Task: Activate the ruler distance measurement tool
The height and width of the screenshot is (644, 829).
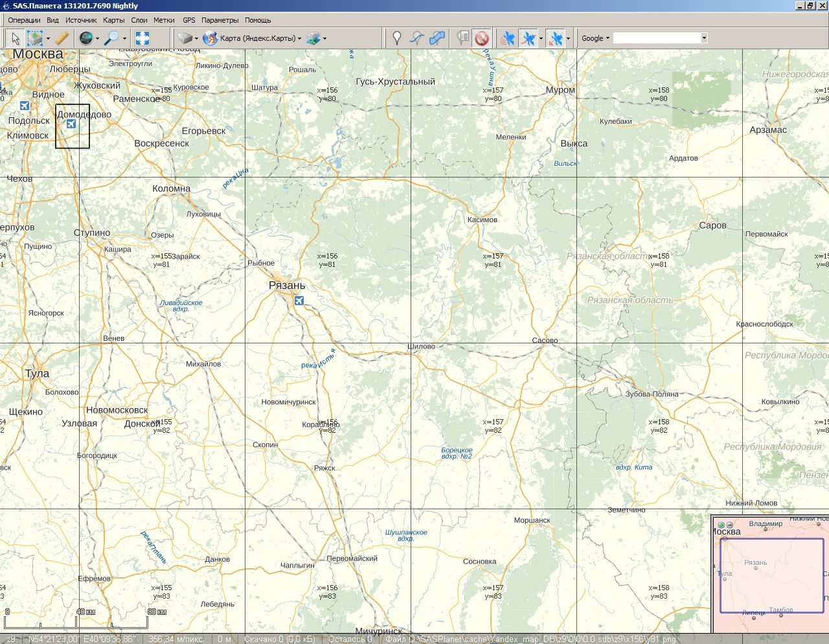Action: coord(62,38)
